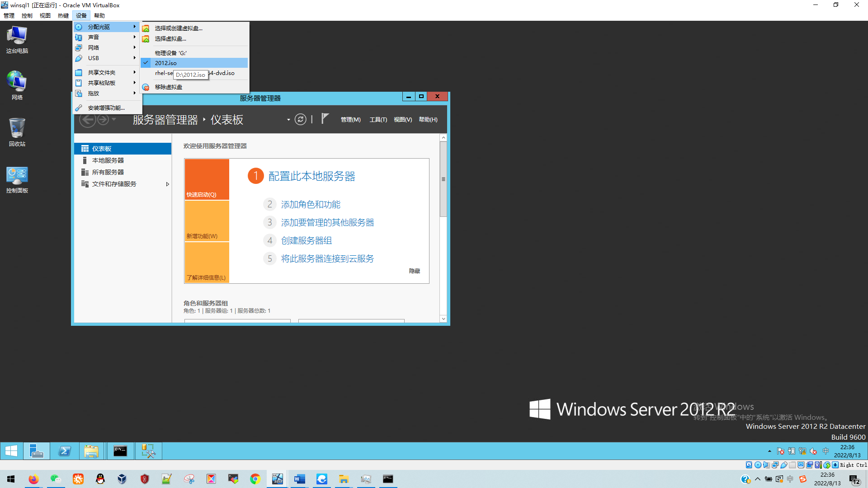Click the 选择虚拟盘 disk icon
The height and width of the screenshot is (488, 868).
(146, 39)
